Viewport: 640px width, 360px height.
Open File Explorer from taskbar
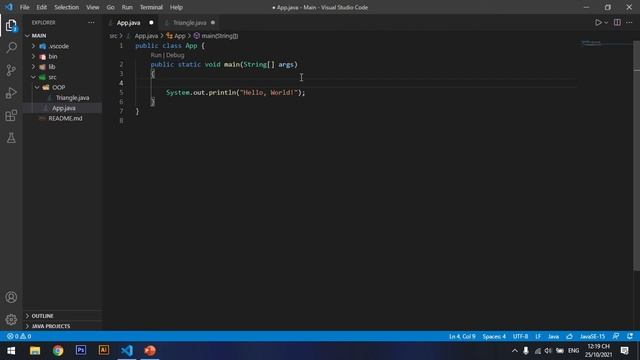tap(35, 351)
